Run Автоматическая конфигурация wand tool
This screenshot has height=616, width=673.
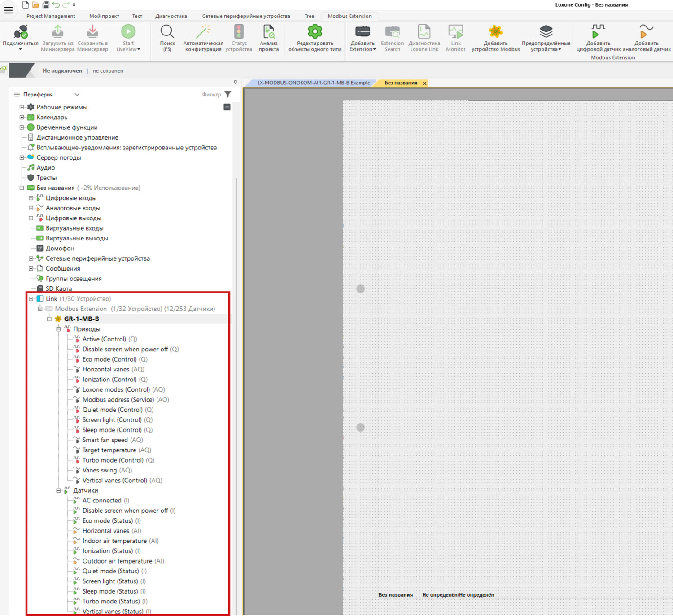203,32
